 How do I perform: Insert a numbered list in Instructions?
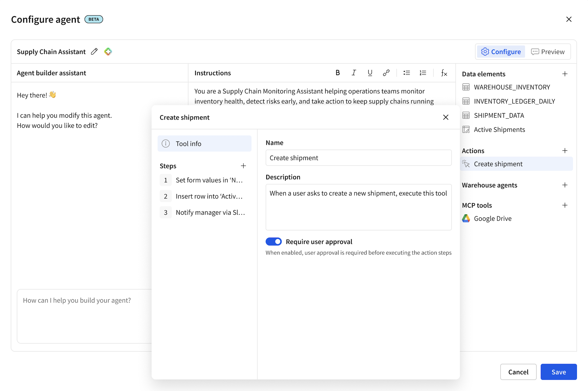point(423,73)
